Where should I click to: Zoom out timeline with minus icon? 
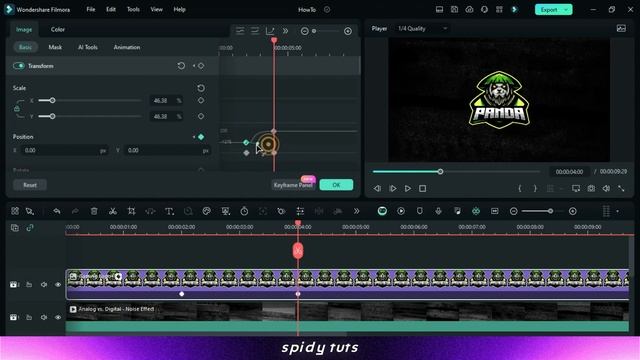(x=513, y=211)
